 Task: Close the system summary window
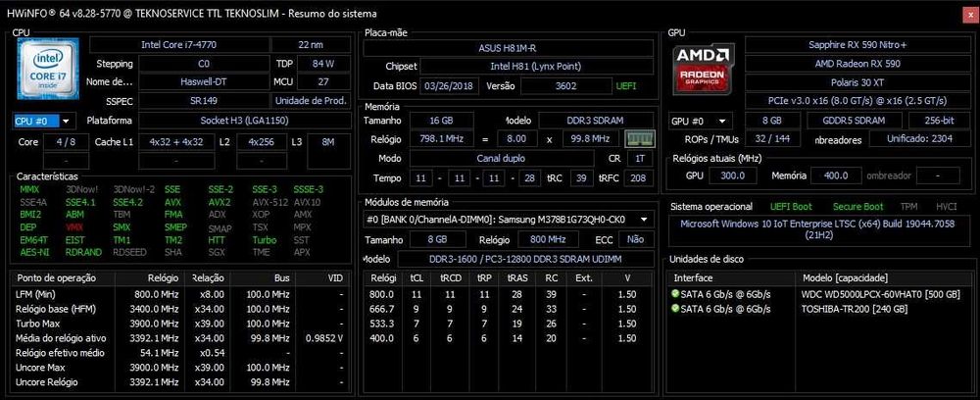tap(970, 13)
